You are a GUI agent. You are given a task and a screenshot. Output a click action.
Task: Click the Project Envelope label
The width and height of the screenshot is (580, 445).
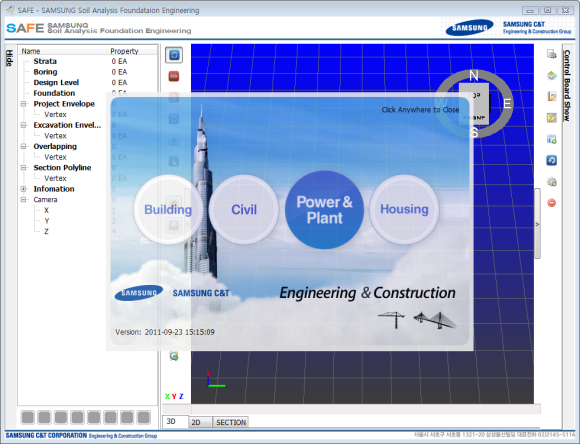pyautogui.click(x=64, y=104)
